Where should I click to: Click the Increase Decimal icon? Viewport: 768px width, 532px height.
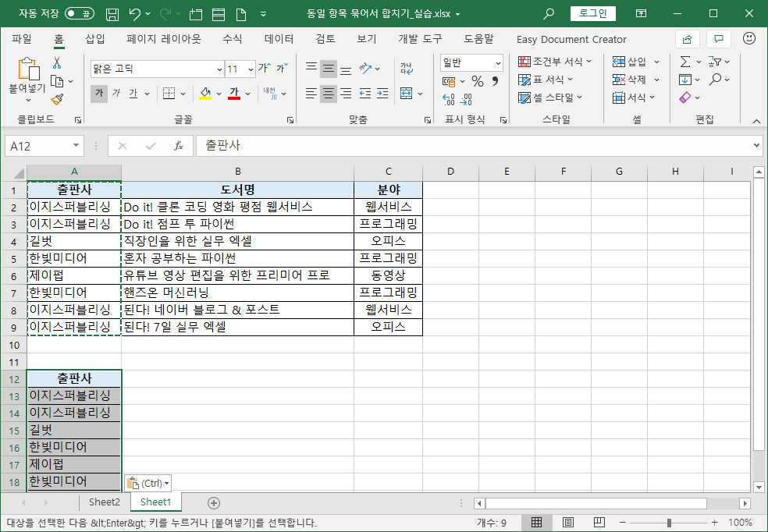(449, 99)
